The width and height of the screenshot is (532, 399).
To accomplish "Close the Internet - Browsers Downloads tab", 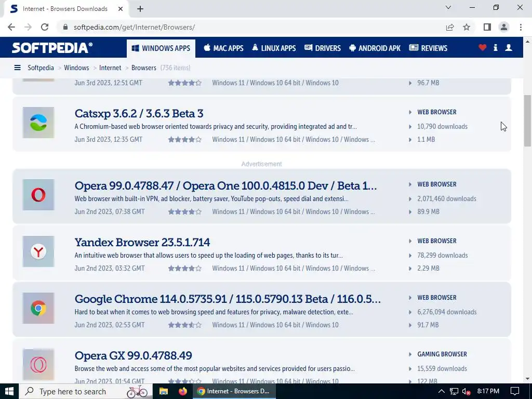I will point(121,9).
